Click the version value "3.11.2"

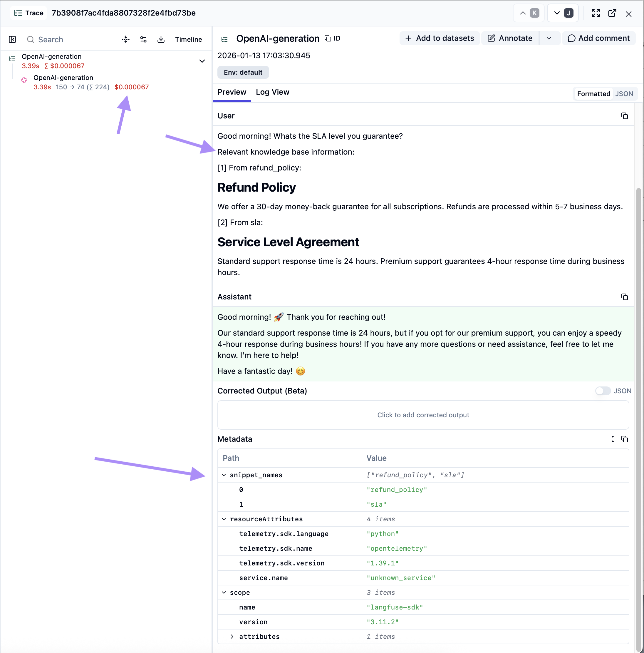point(383,622)
